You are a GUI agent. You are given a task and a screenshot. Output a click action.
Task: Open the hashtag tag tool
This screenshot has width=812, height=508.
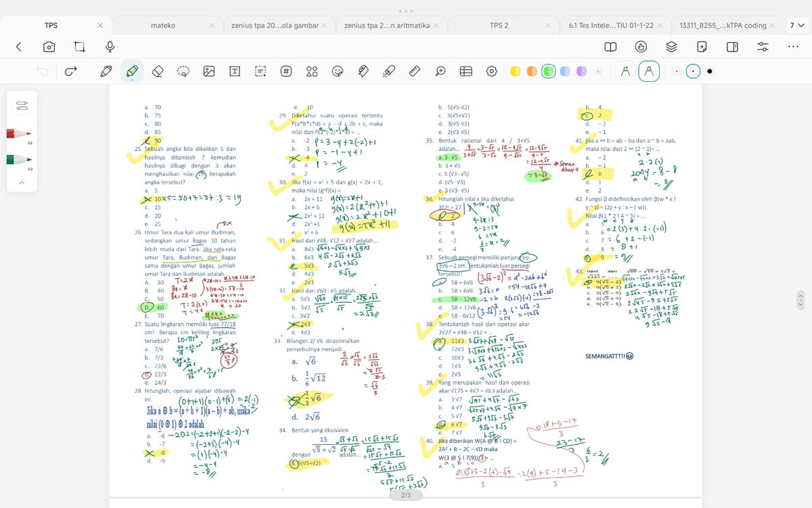(286, 71)
